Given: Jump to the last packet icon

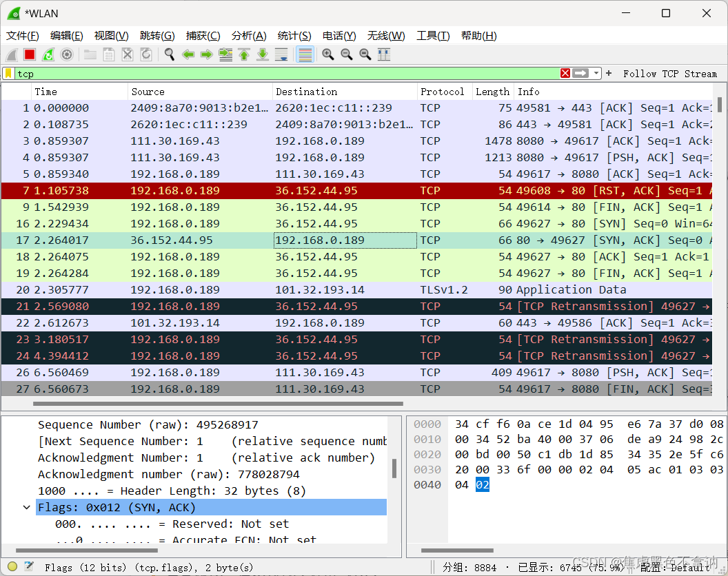Looking at the screenshot, I should pos(263,54).
